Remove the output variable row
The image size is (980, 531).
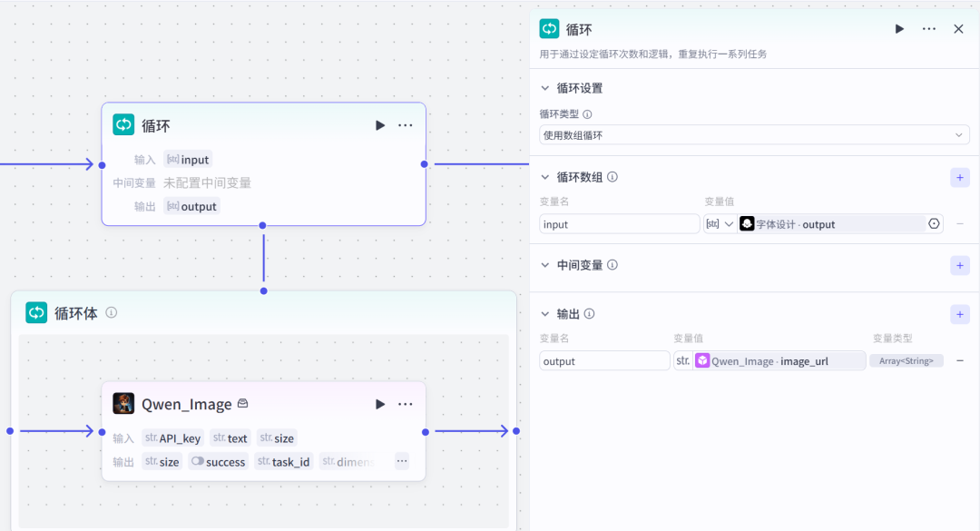960,361
